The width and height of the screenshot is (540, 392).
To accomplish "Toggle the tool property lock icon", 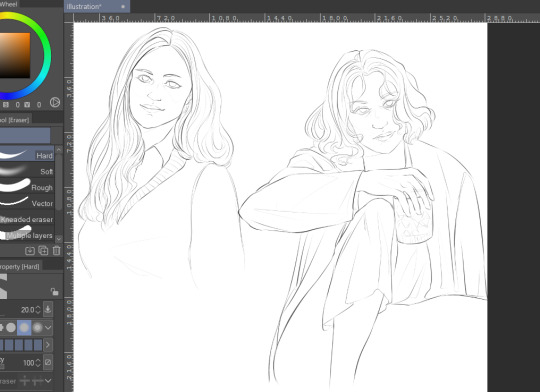I will coord(54,292).
